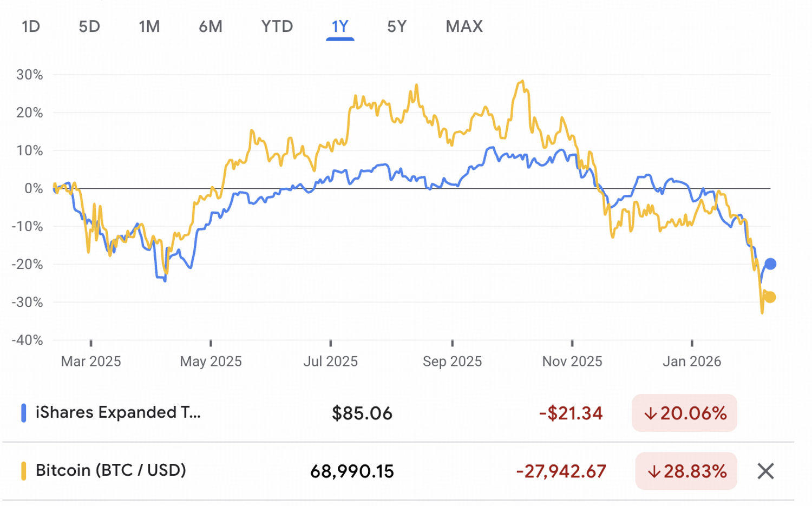Select the YTD range tab
Image resolution: width=812 pixels, height=506 pixels.
[x=277, y=27]
